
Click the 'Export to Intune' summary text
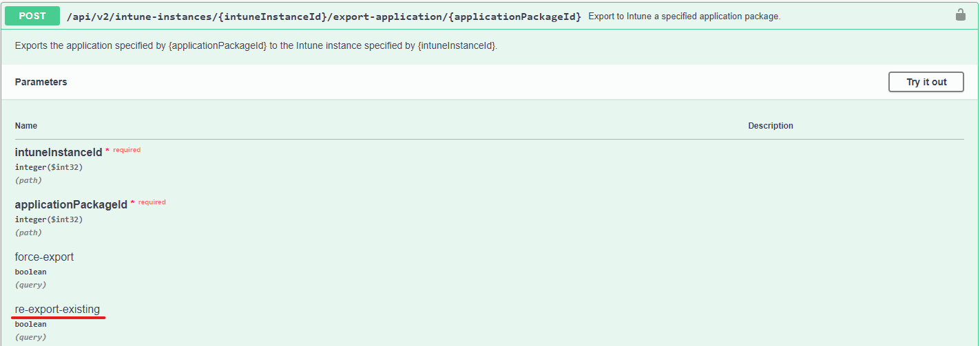tap(684, 16)
